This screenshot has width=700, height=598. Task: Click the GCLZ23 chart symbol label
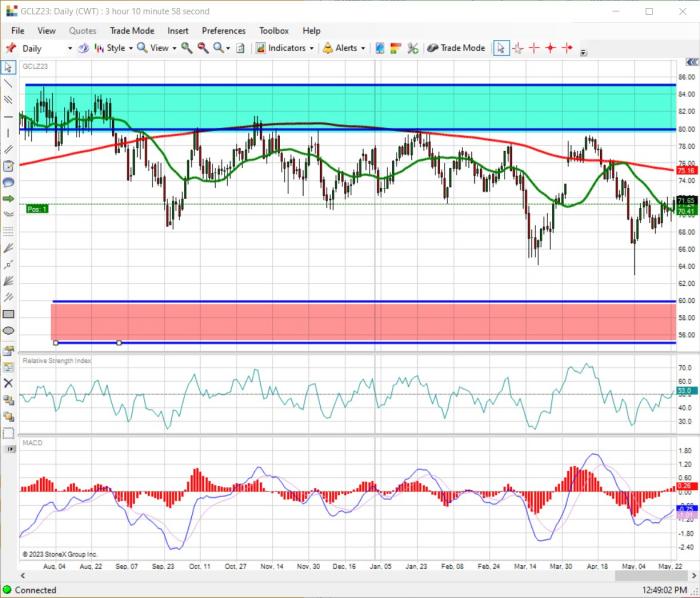35,66
